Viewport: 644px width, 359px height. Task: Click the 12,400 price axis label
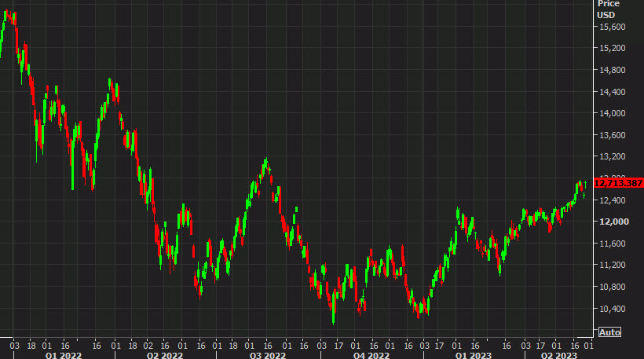click(x=613, y=200)
